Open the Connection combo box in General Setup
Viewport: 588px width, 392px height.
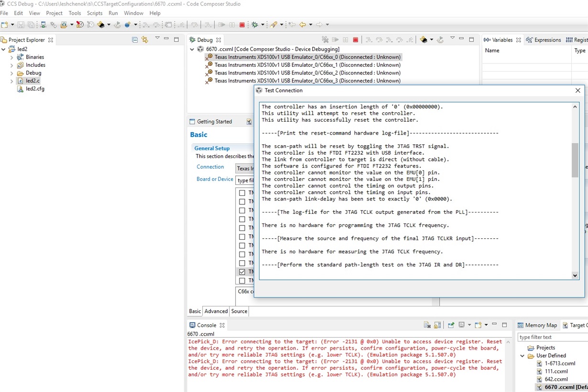pos(245,168)
